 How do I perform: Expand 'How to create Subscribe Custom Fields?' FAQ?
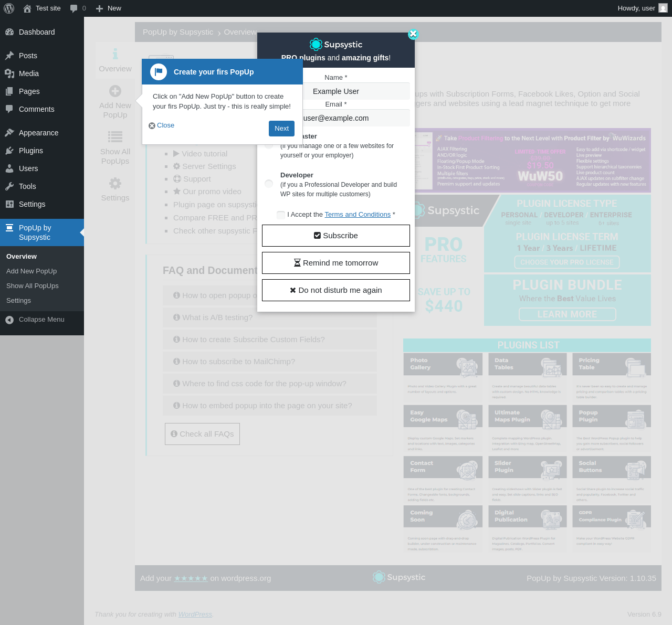click(x=270, y=340)
